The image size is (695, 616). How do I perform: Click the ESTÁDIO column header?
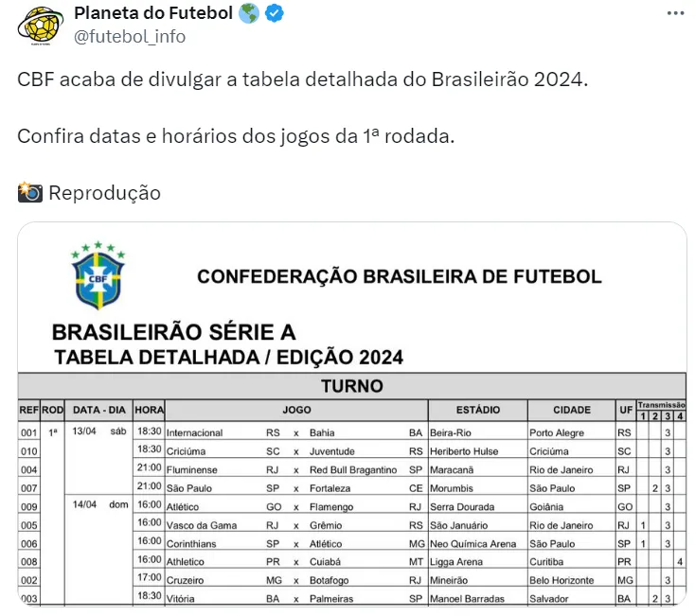[477, 411]
